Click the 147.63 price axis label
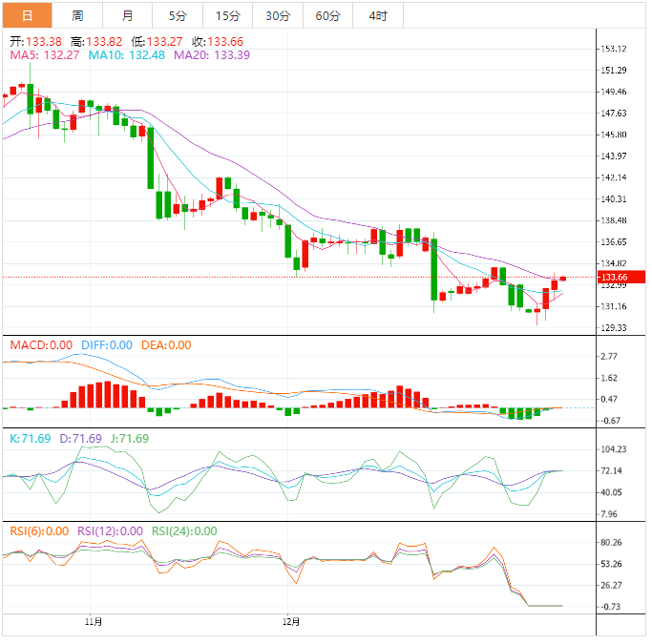This screenshot has width=652, height=644. point(613,113)
